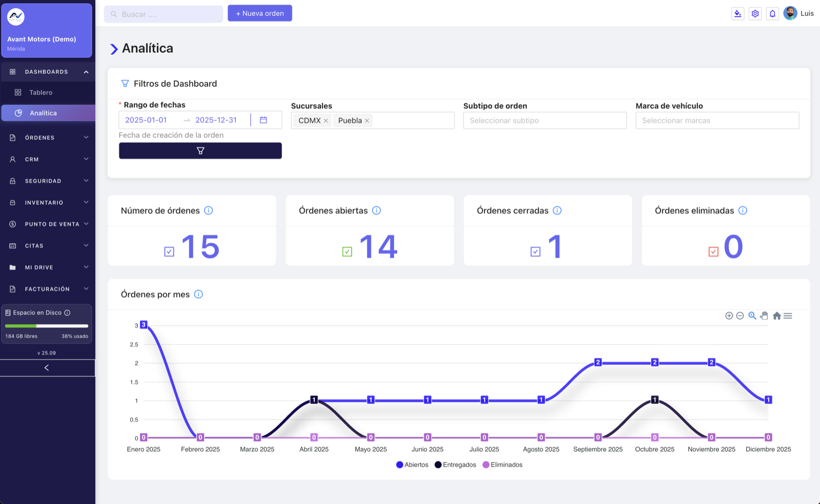Image resolution: width=820 pixels, height=504 pixels.
Task: Click the Avant Motors logo icon
Action: (x=16, y=17)
